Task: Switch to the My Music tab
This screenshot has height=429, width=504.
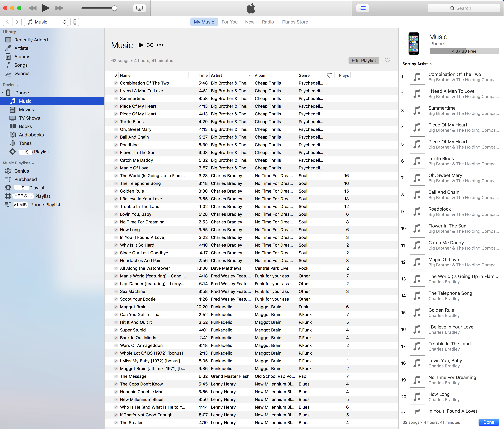Action: [x=204, y=22]
